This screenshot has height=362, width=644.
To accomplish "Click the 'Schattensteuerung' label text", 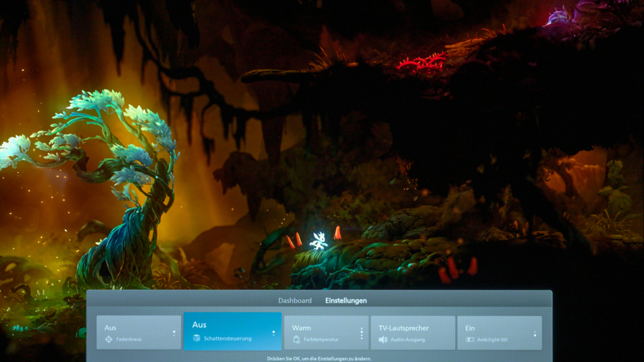I will (228, 339).
